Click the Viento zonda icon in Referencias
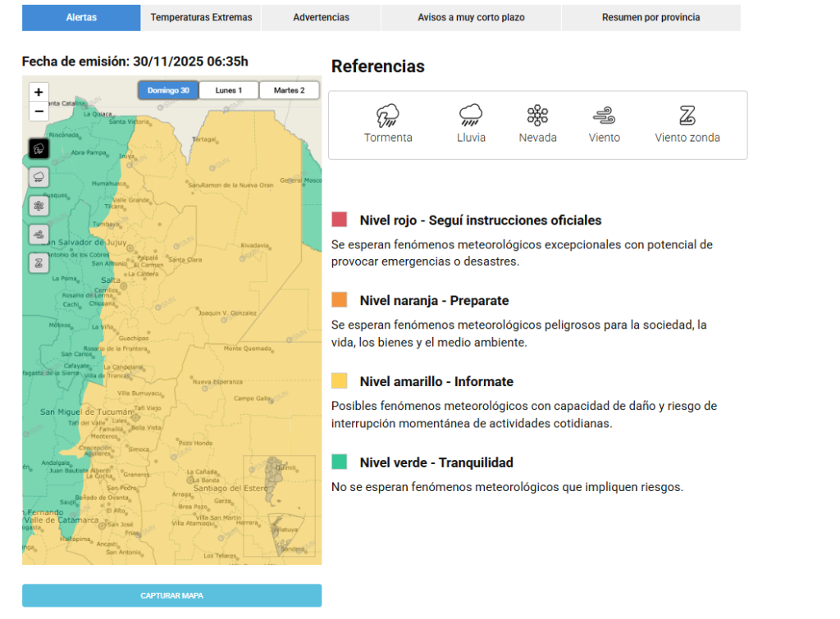This screenshot has width=840, height=619. click(x=687, y=116)
